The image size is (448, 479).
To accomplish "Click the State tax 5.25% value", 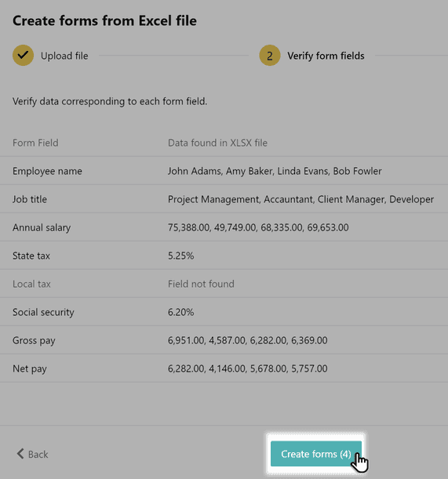I will pos(180,256).
